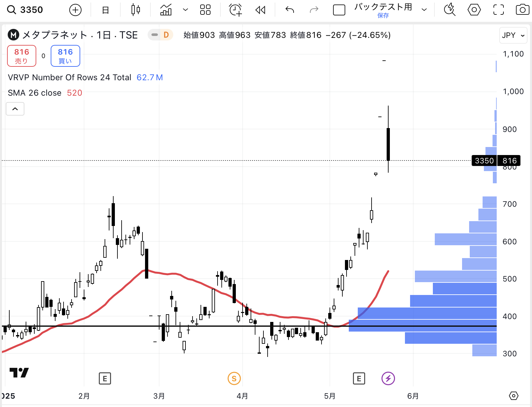This screenshot has height=407, width=532.
Task: Select SMA 26 close indicator legend
Action: point(35,93)
